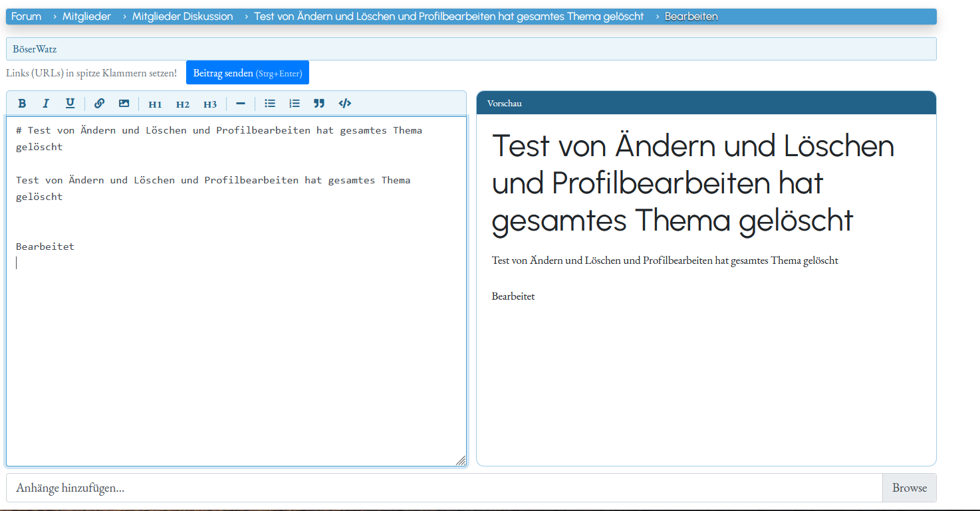Click the 'Links (URLs) in spitze Klammern' hint

[92, 73]
